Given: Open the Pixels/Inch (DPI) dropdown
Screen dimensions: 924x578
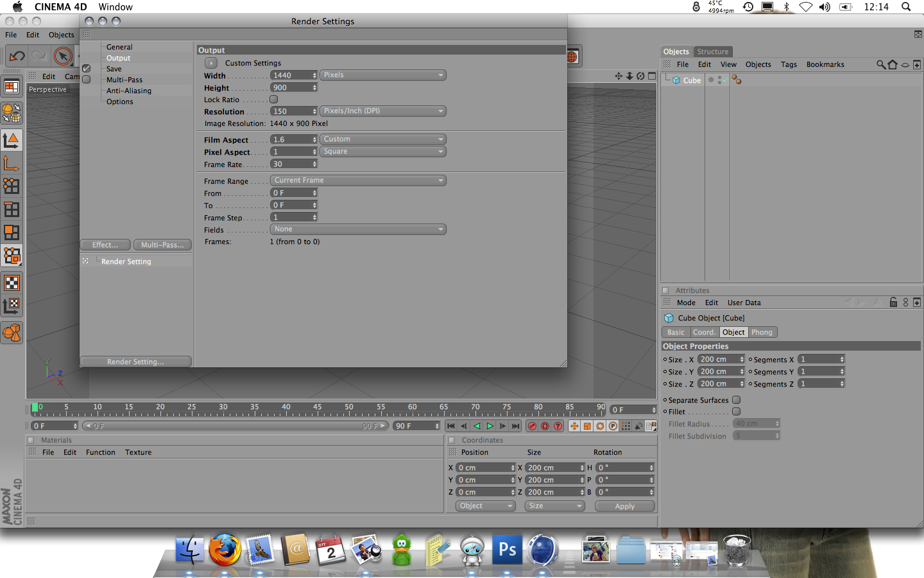Looking at the screenshot, I should pos(383,111).
